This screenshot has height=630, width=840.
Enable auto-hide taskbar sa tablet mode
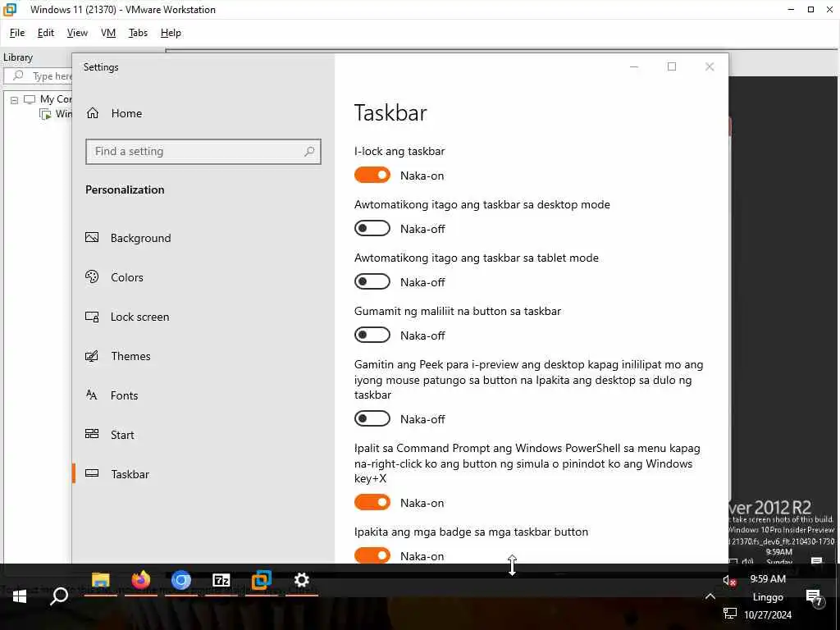point(372,282)
